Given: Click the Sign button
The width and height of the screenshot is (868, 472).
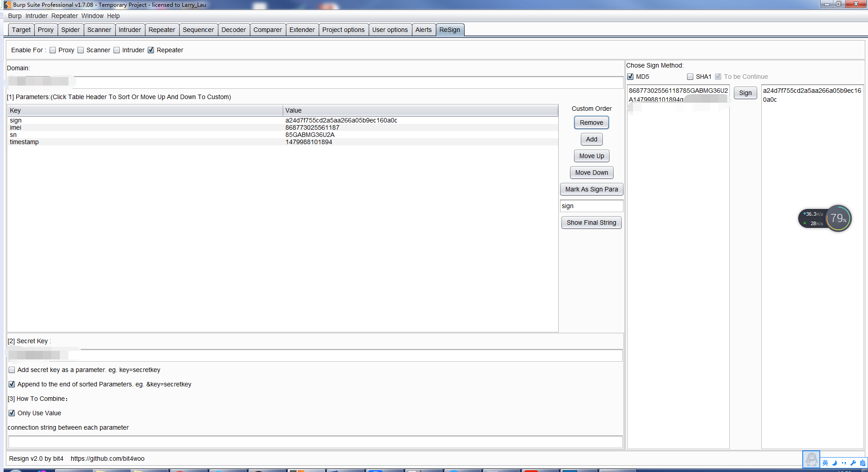Looking at the screenshot, I should pos(745,93).
